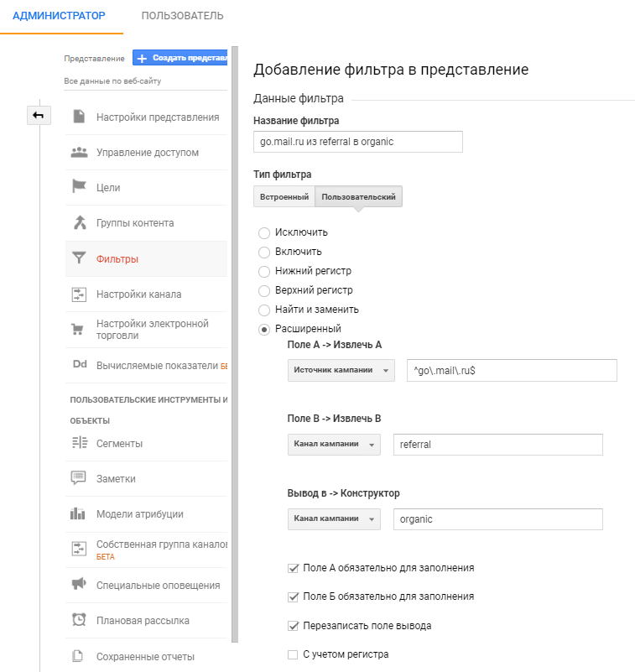Enable С учетом регистра checkbox
635x672 pixels.
[x=293, y=654]
